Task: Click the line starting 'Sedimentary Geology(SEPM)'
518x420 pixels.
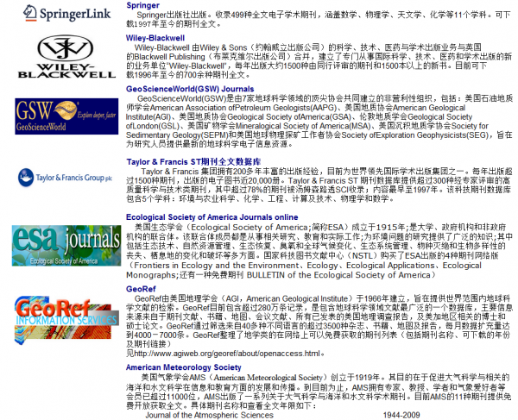Action: coord(319,135)
